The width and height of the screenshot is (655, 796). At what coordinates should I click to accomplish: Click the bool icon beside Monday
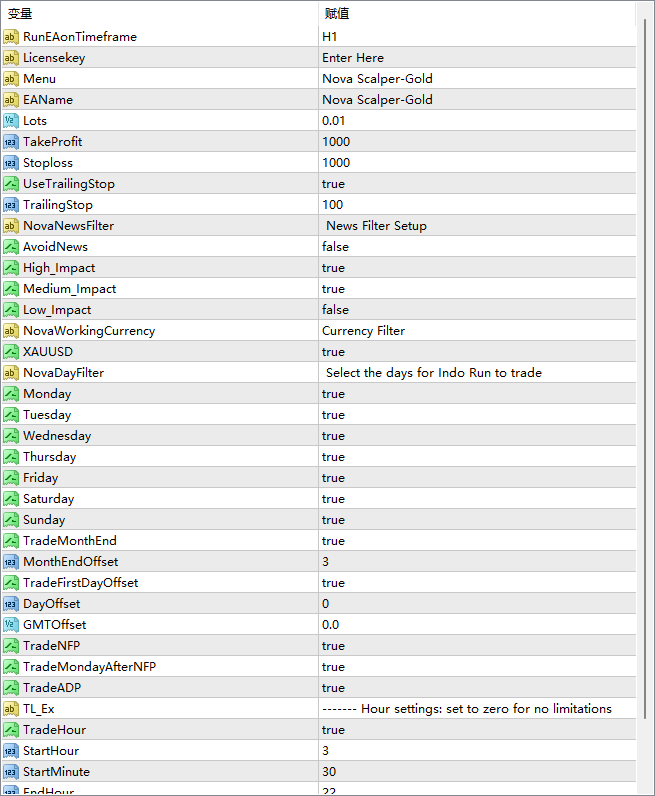[x=11, y=394]
